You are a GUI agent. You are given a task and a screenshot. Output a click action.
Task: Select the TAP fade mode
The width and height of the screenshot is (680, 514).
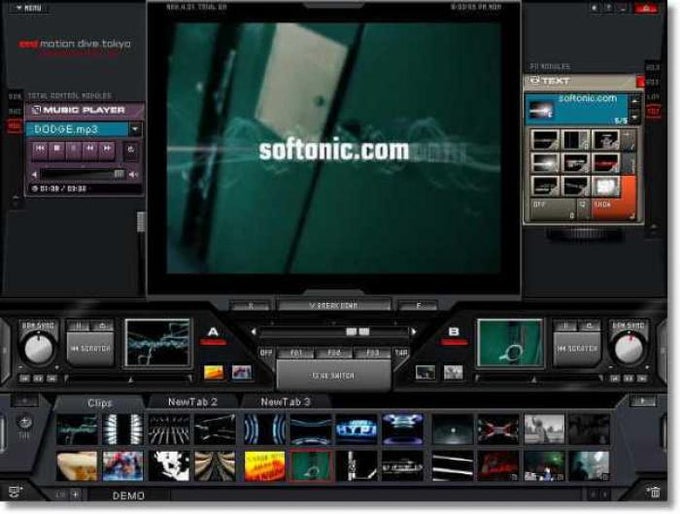tap(401, 353)
